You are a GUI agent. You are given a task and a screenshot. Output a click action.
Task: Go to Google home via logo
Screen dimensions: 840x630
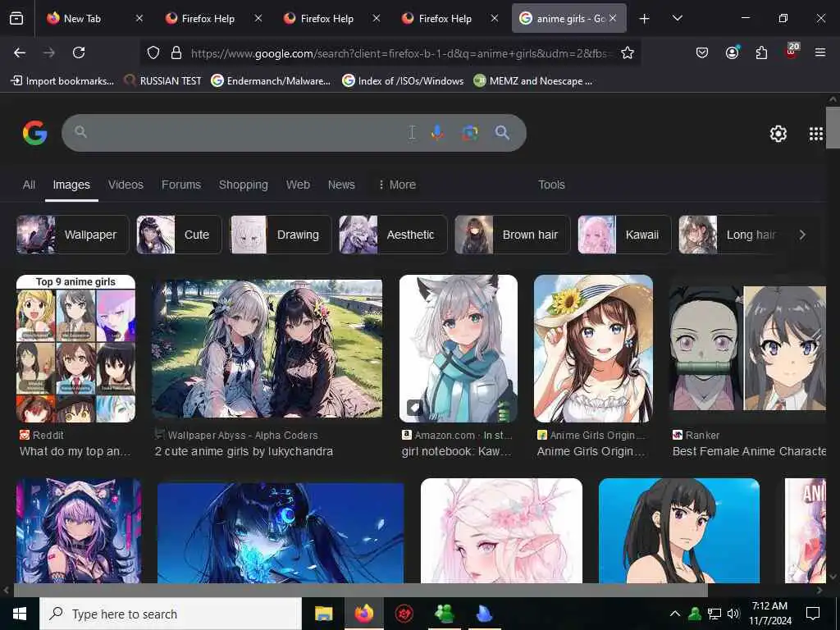(34, 132)
